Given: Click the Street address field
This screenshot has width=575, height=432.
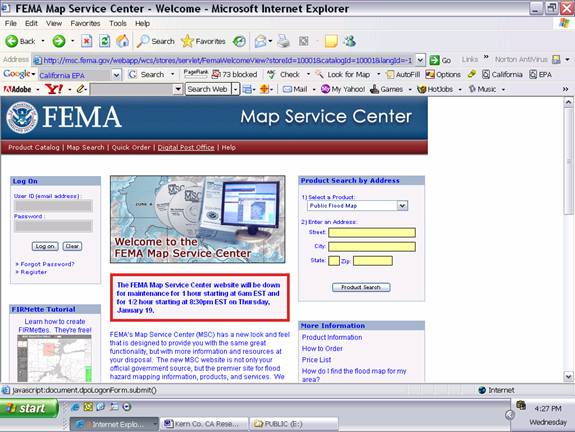Looking at the screenshot, I should 372,233.
